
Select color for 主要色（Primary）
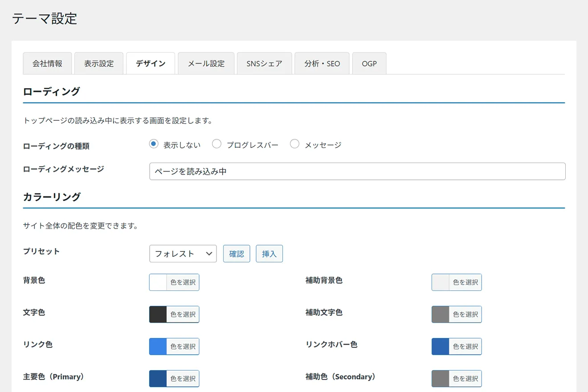tap(174, 379)
